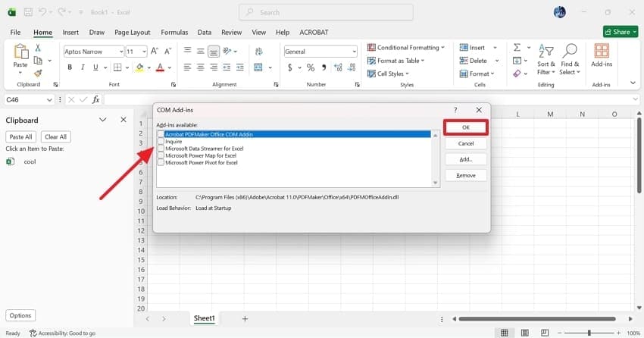Image resolution: width=644 pixels, height=338 pixels.
Task: Check Microsoft Power Pivot for Excel box
Action: (x=161, y=162)
